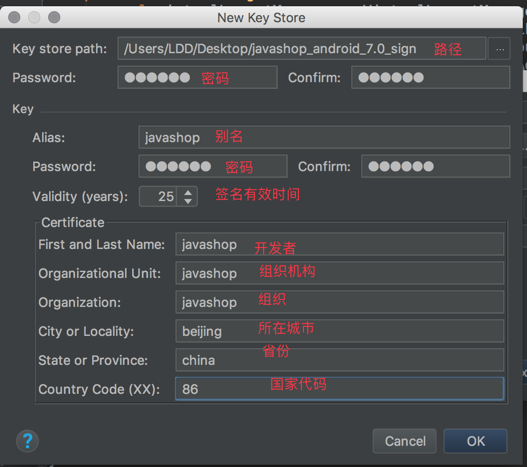The image size is (527, 467).
Task: Decrease validity years with down arrow
Action: (x=188, y=201)
